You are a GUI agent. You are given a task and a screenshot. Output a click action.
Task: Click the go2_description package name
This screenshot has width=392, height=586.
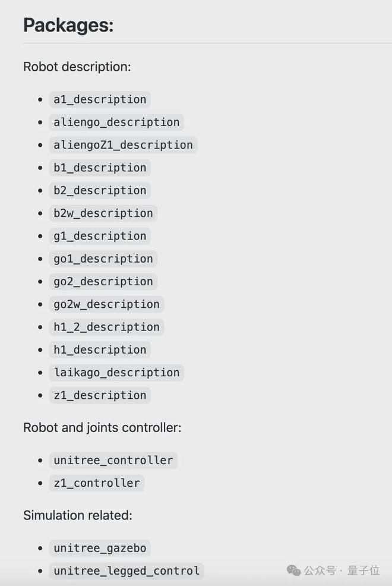103,282
